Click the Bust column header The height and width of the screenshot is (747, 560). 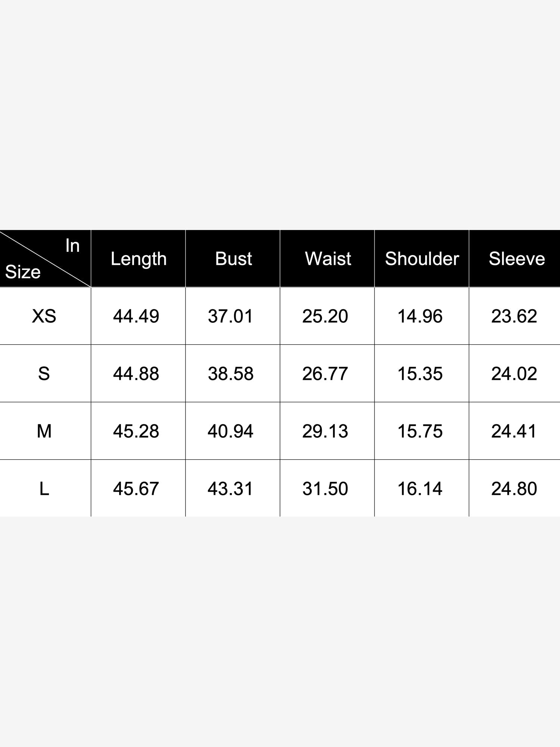(x=233, y=259)
